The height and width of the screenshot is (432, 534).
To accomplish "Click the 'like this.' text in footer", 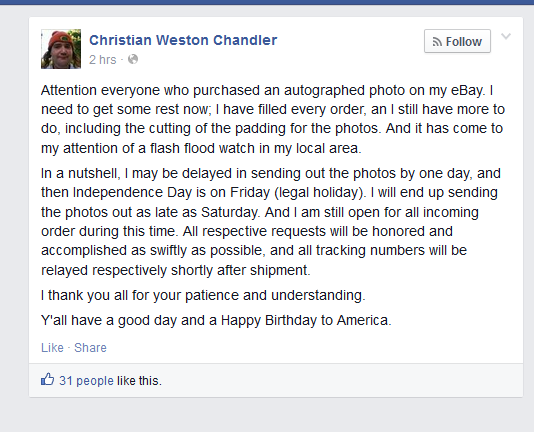I will (x=139, y=381).
